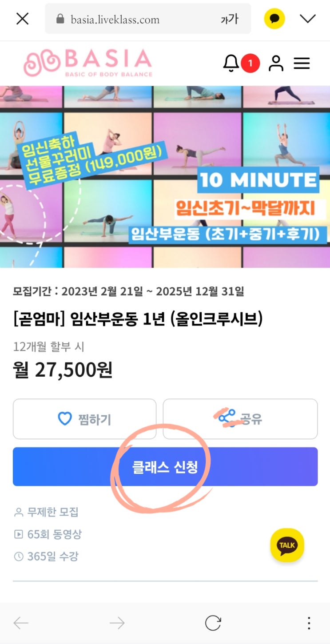Tap the red notification count badge

tap(250, 64)
